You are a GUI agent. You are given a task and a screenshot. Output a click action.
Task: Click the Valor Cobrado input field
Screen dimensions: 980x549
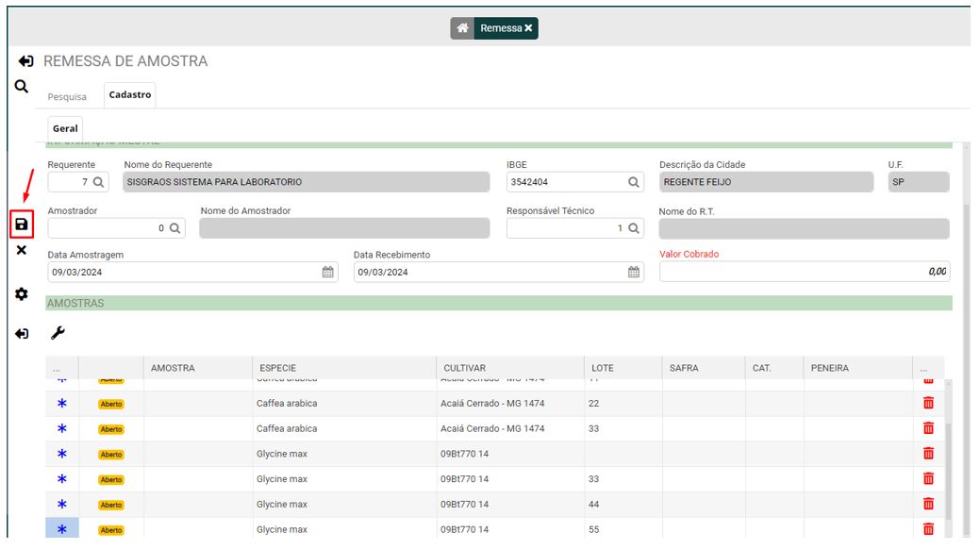[x=804, y=272]
